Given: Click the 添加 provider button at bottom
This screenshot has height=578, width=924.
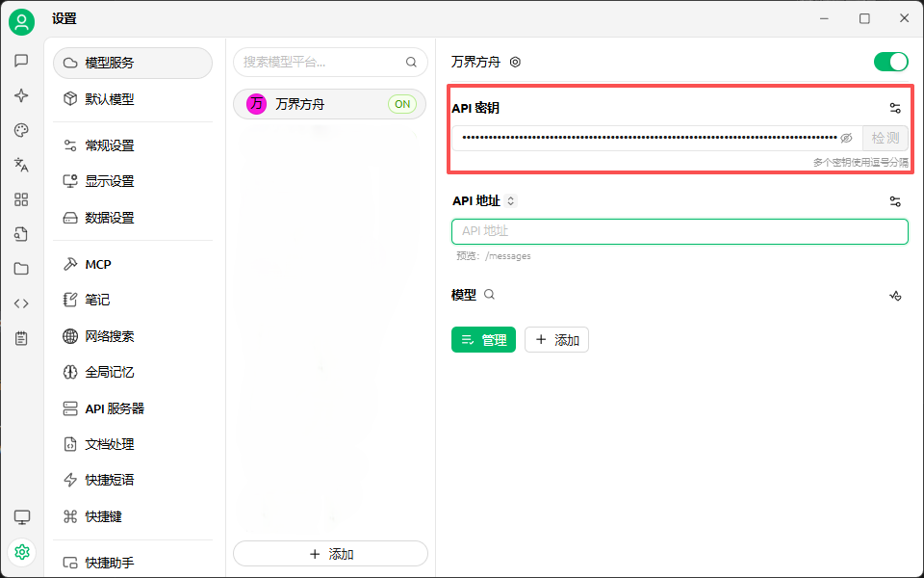Looking at the screenshot, I should point(330,554).
